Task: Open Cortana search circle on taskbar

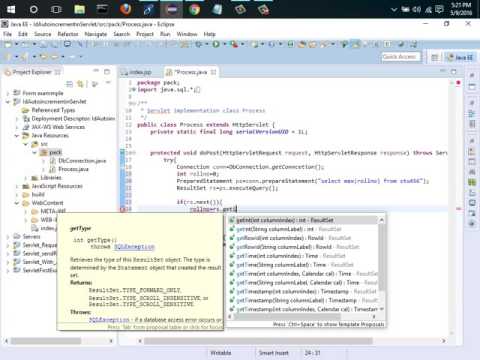Action: (34, 9)
